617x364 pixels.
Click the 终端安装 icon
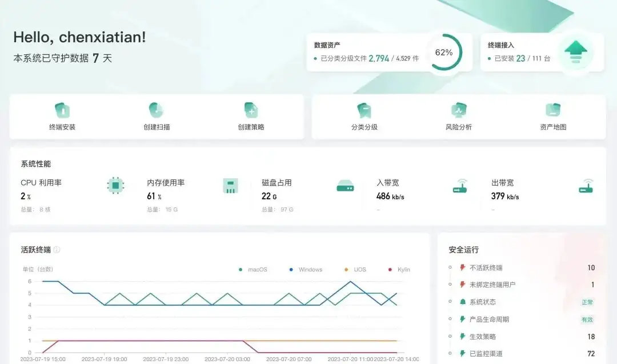click(x=62, y=110)
